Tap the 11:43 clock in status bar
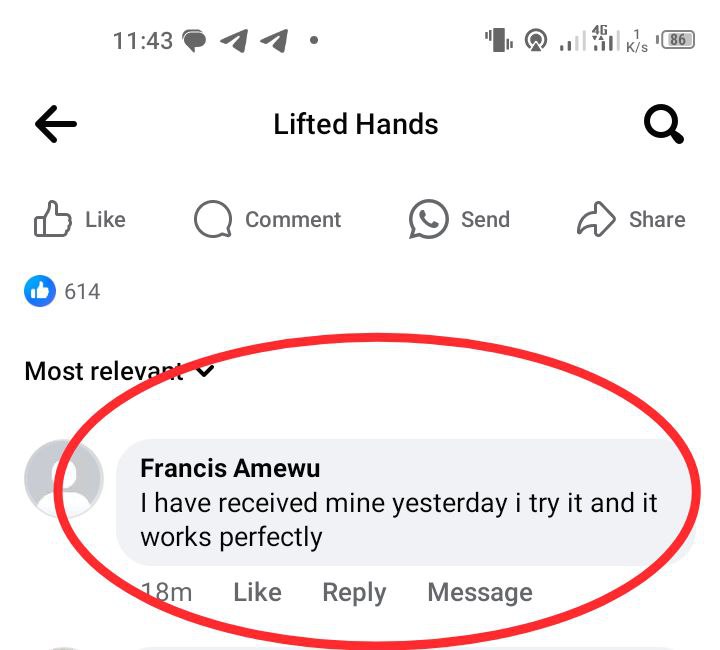This screenshot has width=720, height=650. tap(143, 41)
